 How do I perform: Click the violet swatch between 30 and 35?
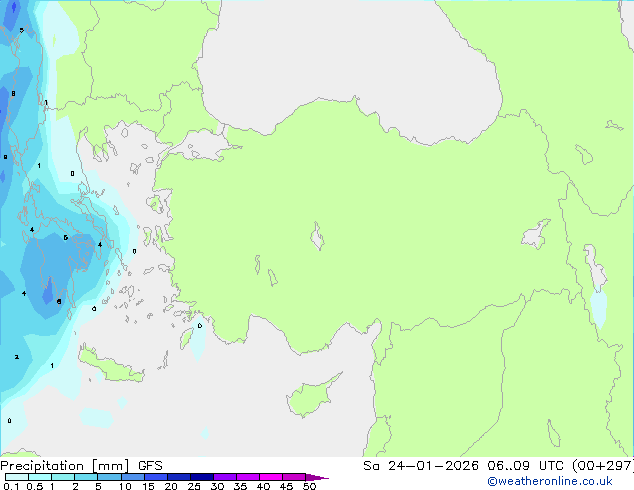click(x=225, y=477)
